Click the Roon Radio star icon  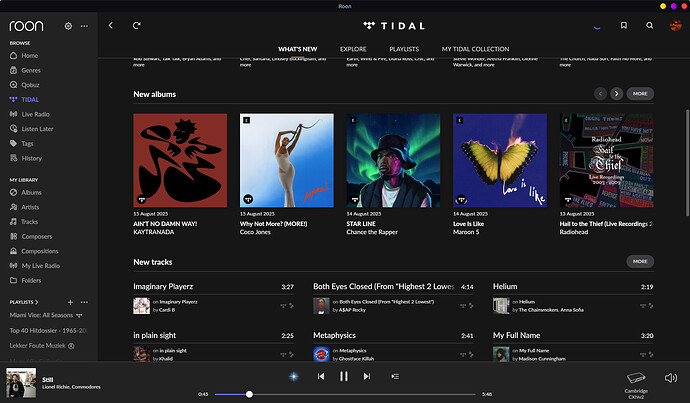[x=293, y=376]
